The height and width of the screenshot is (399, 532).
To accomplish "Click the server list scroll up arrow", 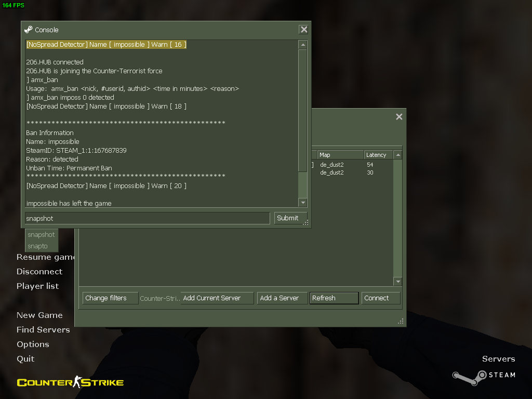I will 398,155.
